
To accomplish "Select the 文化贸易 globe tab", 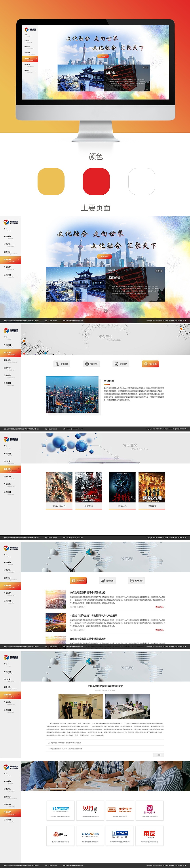I will (x=91, y=364).
